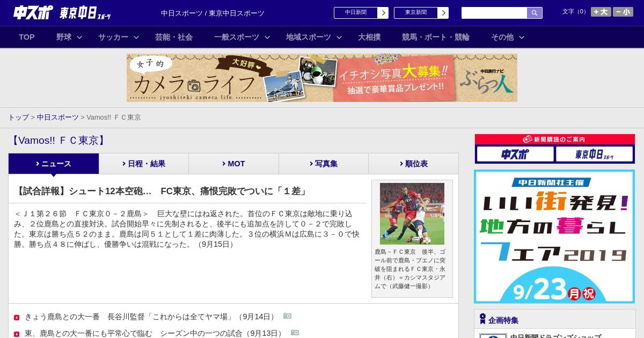Click red bullet beside きょう鹿島との大一番
644x338 pixels.
point(17,318)
